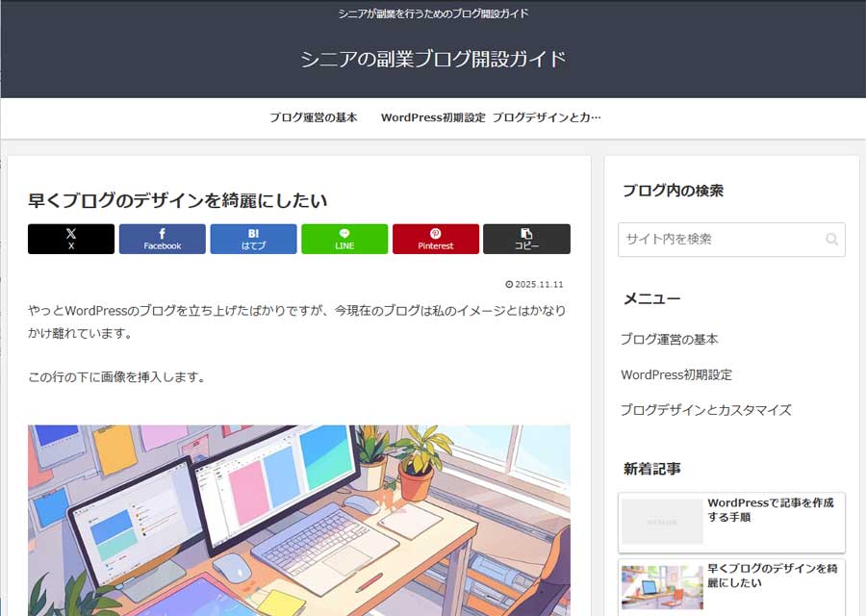Click the site title シニアの副業ブログ開設ガイド
Viewport: 866px width, 616px height.
[433, 57]
